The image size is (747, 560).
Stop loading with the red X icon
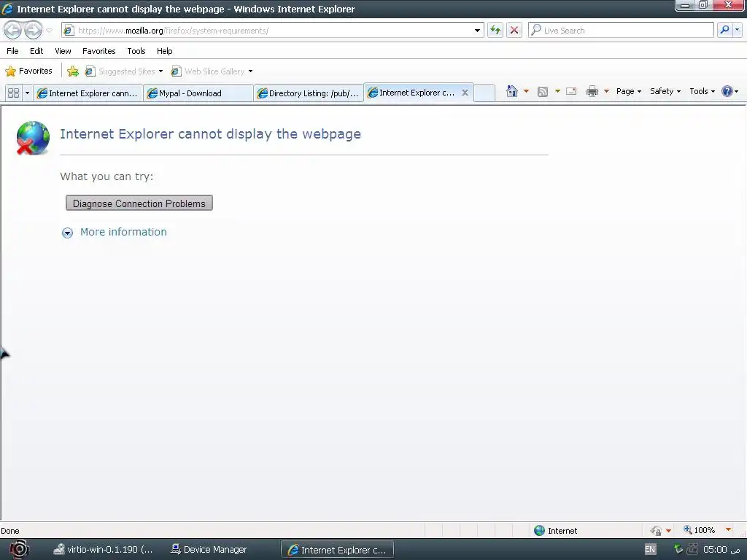click(x=514, y=31)
